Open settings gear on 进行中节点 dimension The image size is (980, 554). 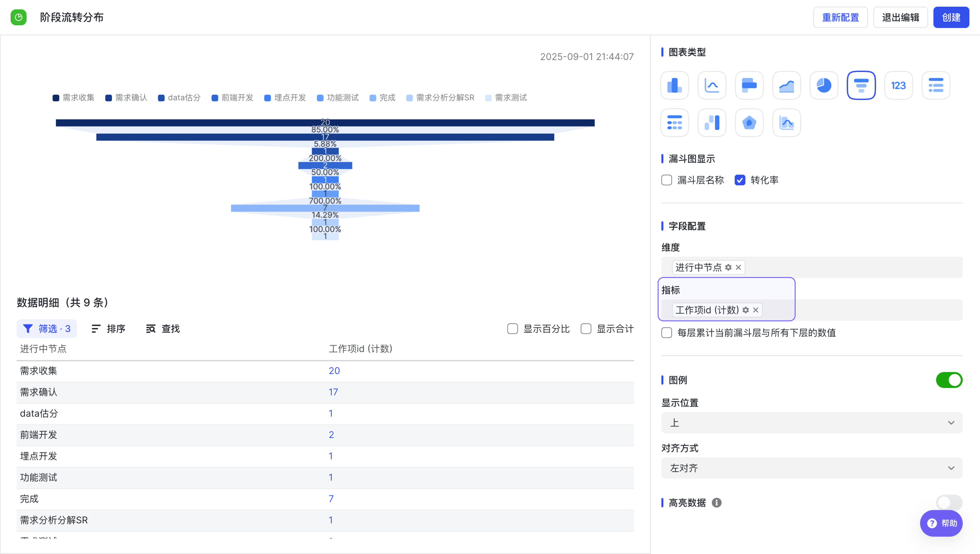[728, 267]
